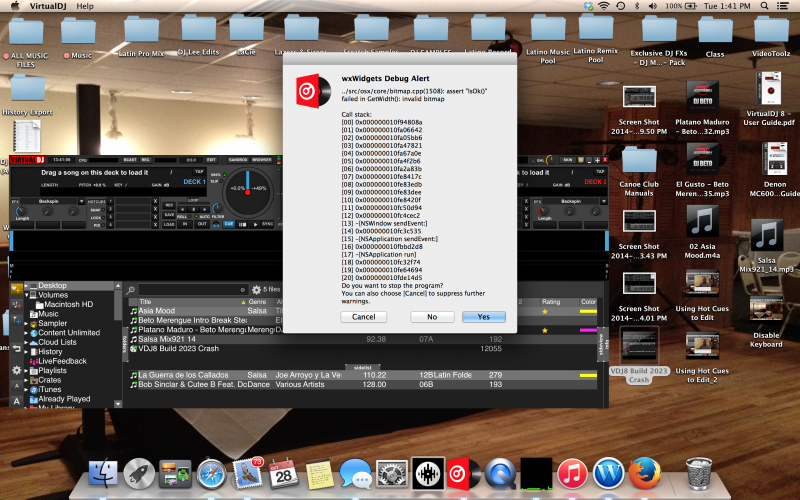Click Cancel to suppress further warnings
The height and width of the screenshot is (500, 800).
pos(364,316)
